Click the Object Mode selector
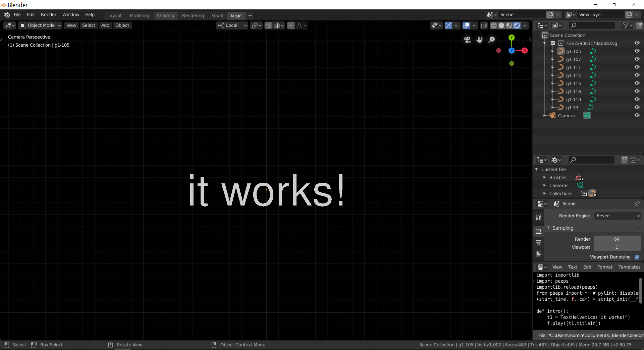This screenshot has width=644, height=350. [40, 25]
